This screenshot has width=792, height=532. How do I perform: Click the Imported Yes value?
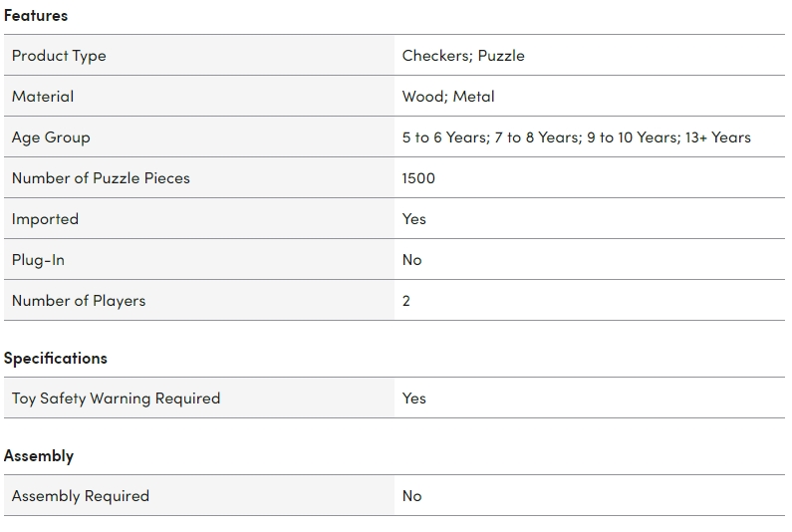click(414, 219)
